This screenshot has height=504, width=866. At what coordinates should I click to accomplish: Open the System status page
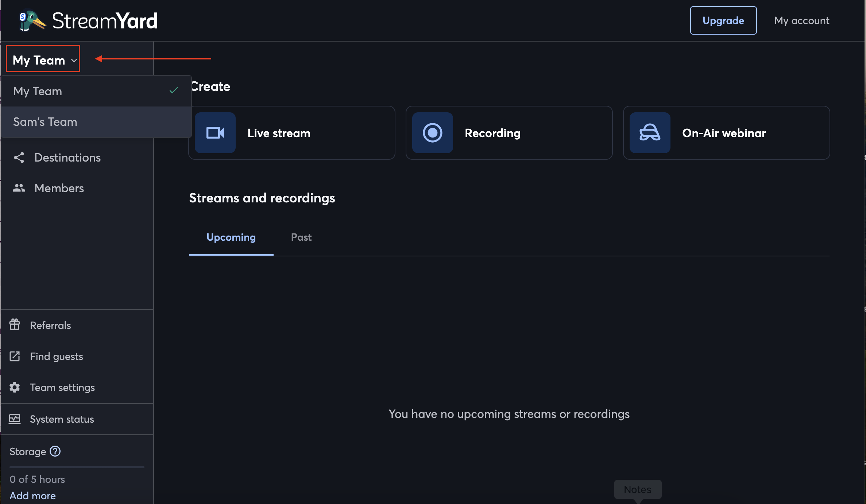pos(62,419)
